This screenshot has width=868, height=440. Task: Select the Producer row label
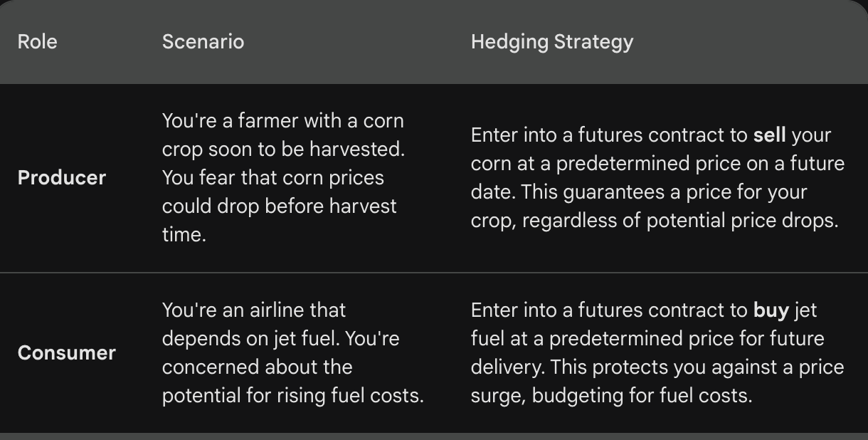[62, 178]
